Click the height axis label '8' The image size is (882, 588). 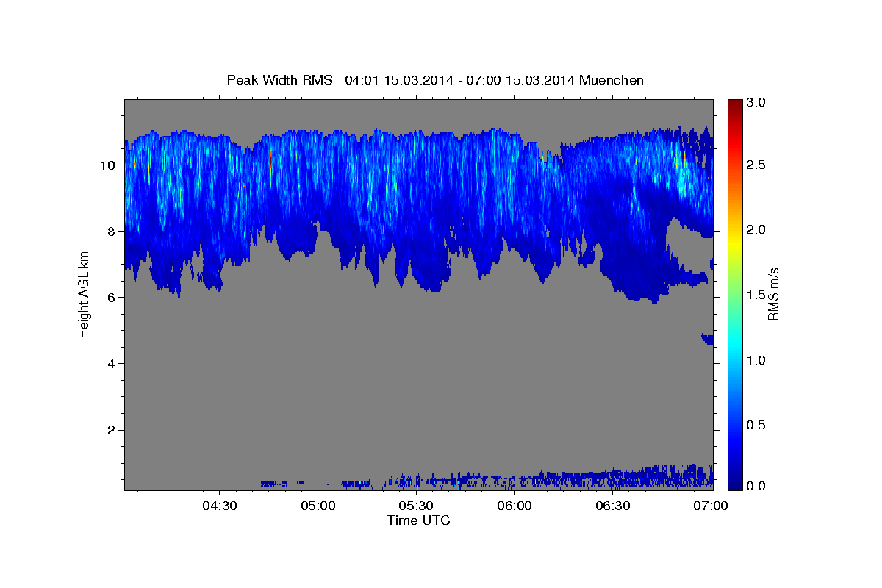pos(112,232)
